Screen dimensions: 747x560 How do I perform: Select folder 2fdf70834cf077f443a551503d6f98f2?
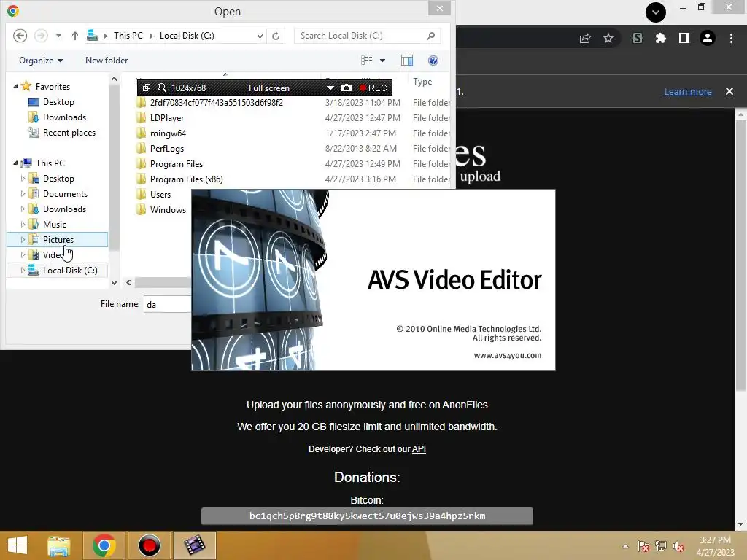tap(216, 102)
